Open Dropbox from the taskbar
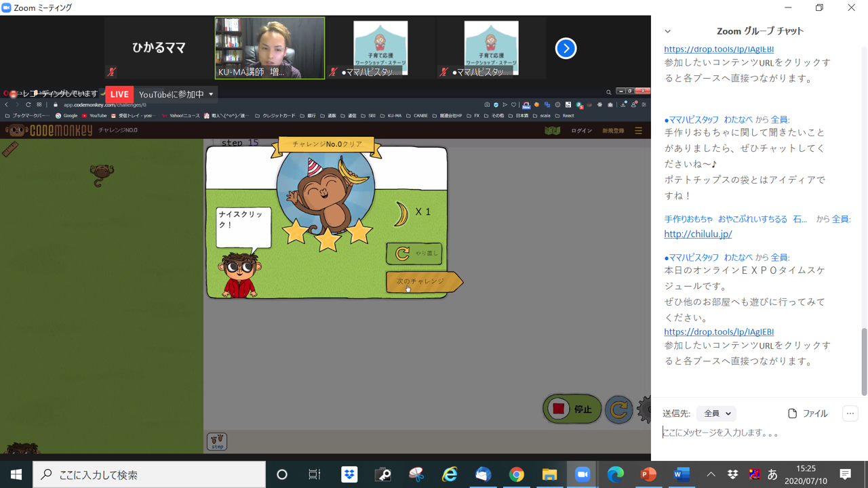 350,474
